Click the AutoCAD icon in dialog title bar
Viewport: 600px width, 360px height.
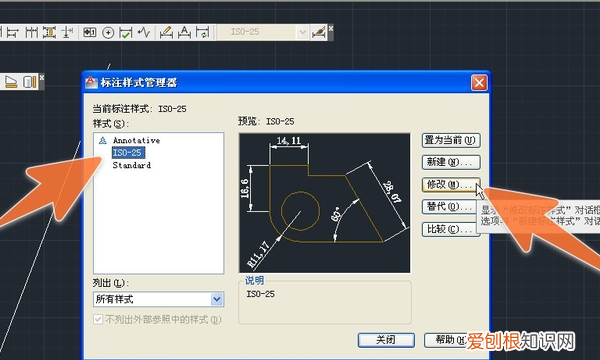pyautogui.click(x=91, y=82)
